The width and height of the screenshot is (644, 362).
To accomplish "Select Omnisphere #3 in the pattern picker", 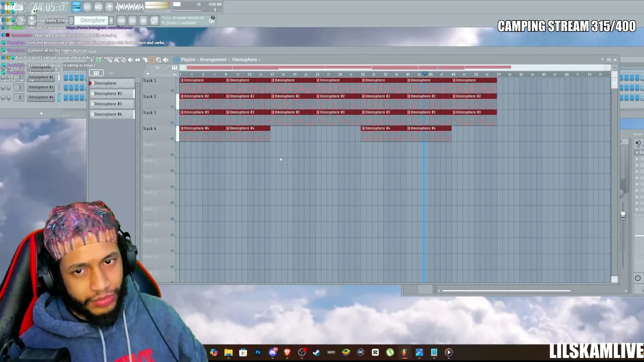I will [x=112, y=104].
